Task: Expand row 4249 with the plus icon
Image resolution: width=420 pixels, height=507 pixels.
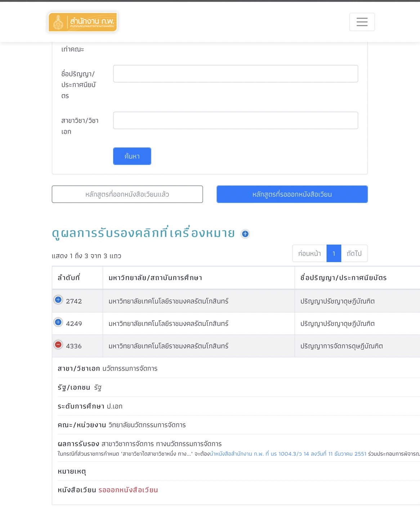Action: (58, 322)
